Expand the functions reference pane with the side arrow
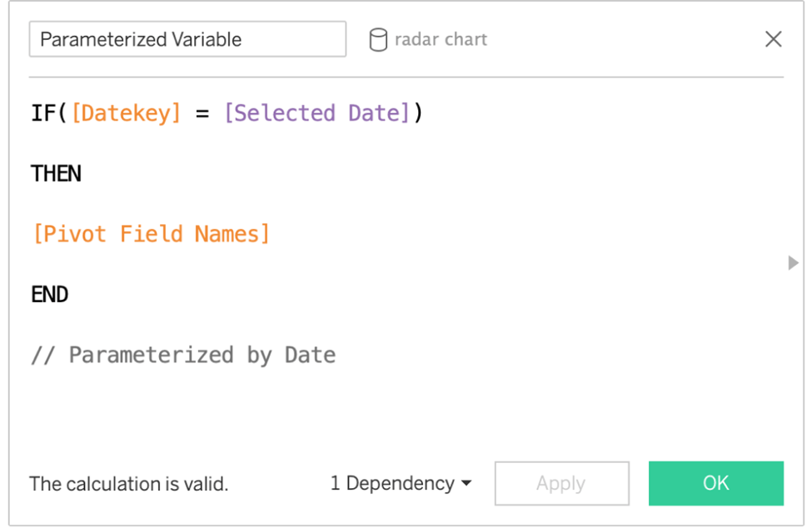812x528 pixels. click(793, 262)
